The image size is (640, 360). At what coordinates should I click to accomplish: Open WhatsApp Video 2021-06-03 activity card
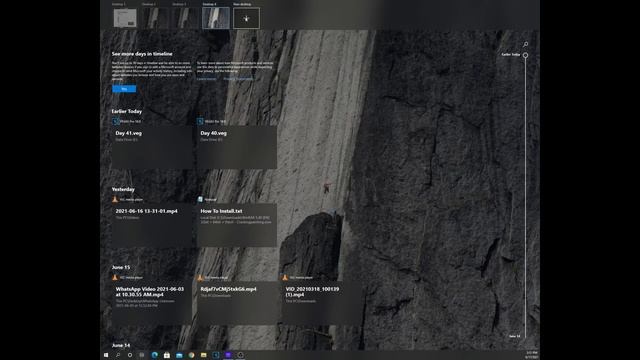tap(152, 303)
